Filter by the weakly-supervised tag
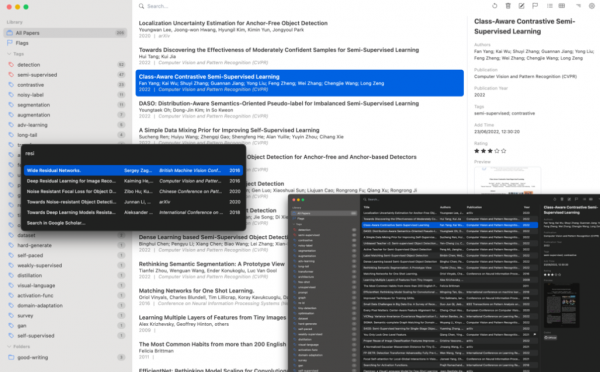This screenshot has width=600, height=372. (x=65, y=265)
